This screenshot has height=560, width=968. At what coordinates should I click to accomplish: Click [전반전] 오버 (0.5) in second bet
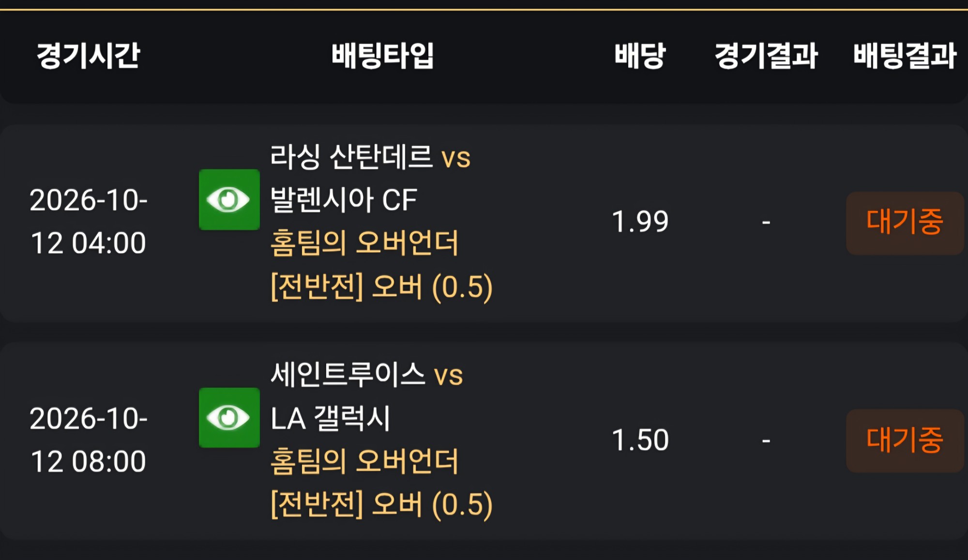coord(381,504)
